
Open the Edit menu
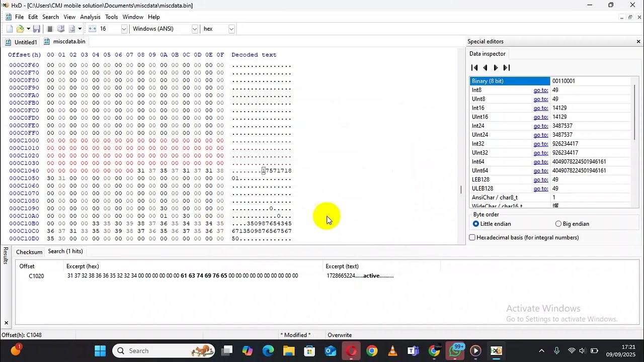pyautogui.click(x=33, y=17)
